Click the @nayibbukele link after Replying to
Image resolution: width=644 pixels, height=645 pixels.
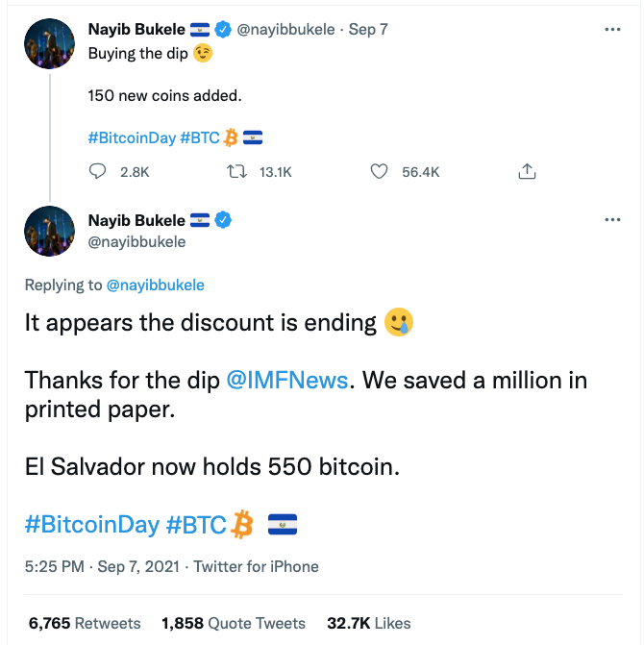(155, 285)
